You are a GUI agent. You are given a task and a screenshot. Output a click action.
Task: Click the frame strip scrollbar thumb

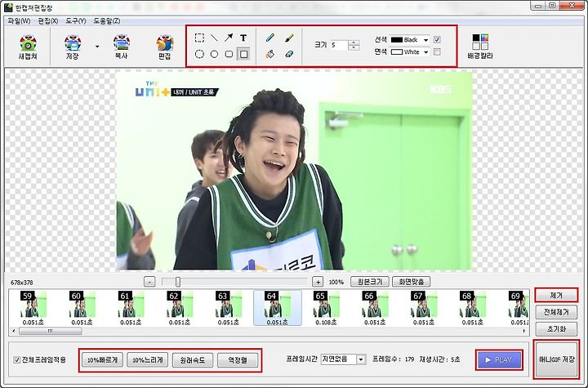pos(50,331)
